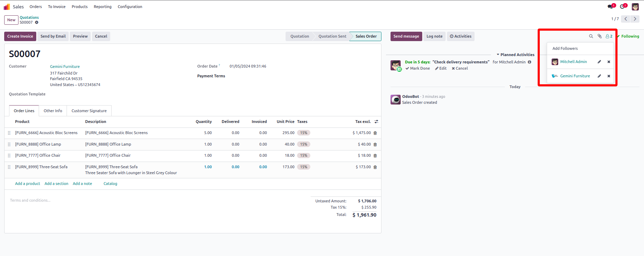
Task: Open the Sales app home icon
Action: [x=7, y=7]
